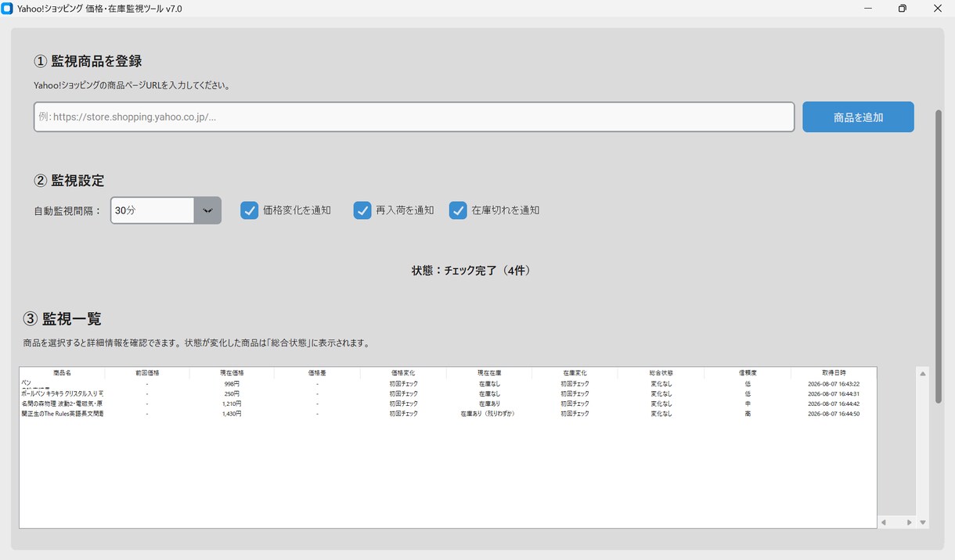The height and width of the screenshot is (560, 955).
Task: Click the 998円 price cell
Action: pos(232,384)
